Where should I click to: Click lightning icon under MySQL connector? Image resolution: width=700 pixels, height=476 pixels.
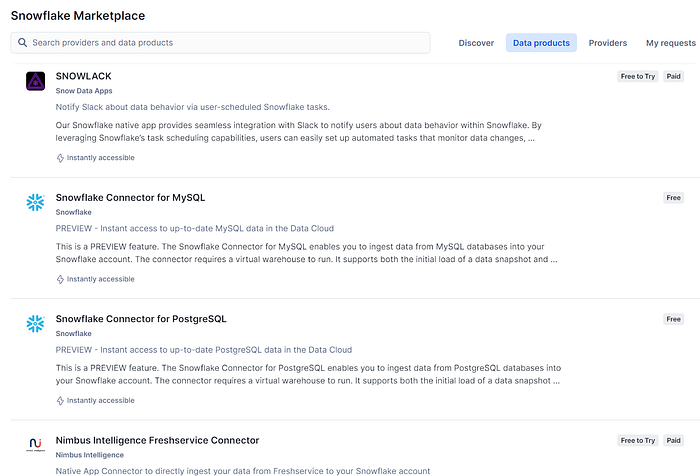60,279
